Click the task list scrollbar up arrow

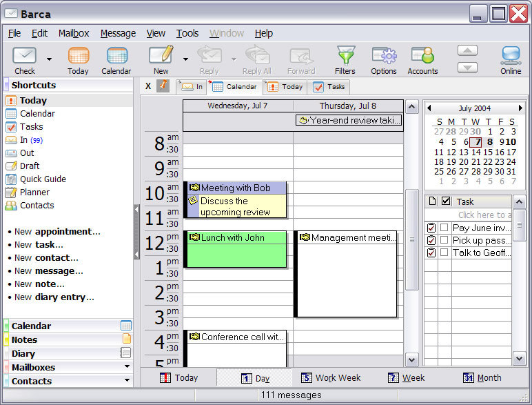coord(519,202)
